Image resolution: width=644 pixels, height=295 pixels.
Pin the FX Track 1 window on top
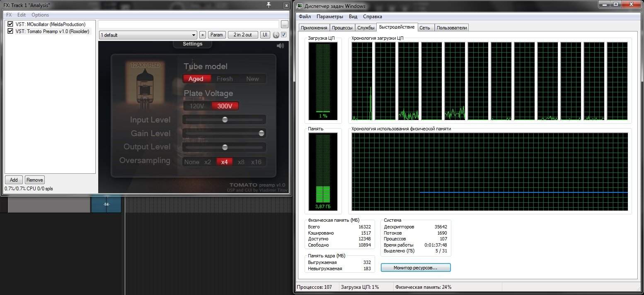tap(269, 5)
